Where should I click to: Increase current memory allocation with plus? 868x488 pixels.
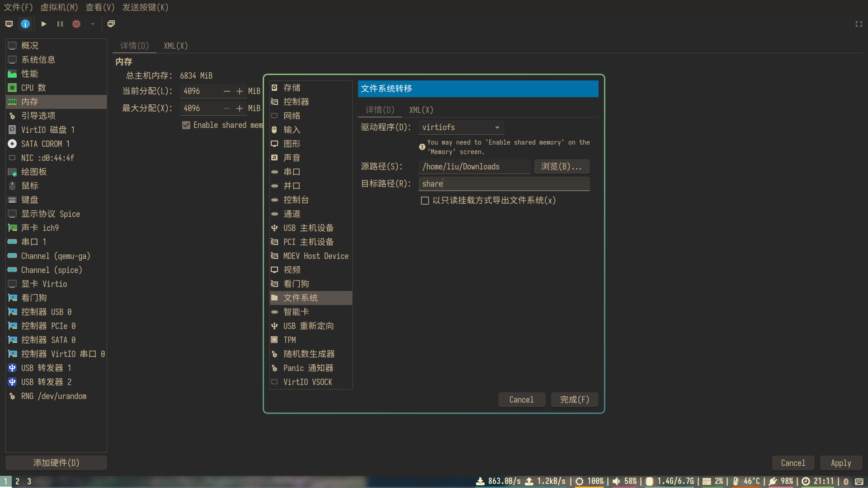[x=240, y=91]
